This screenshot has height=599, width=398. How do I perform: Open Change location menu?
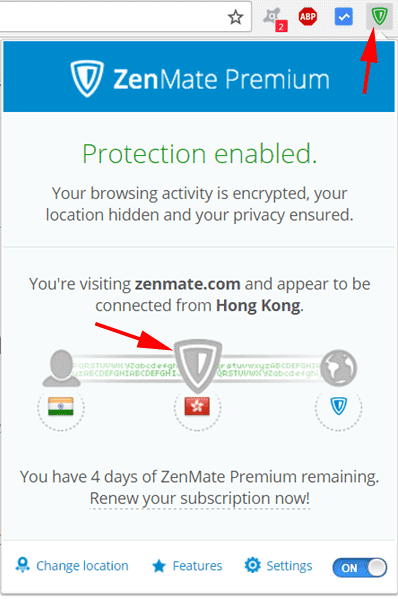(x=72, y=565)
